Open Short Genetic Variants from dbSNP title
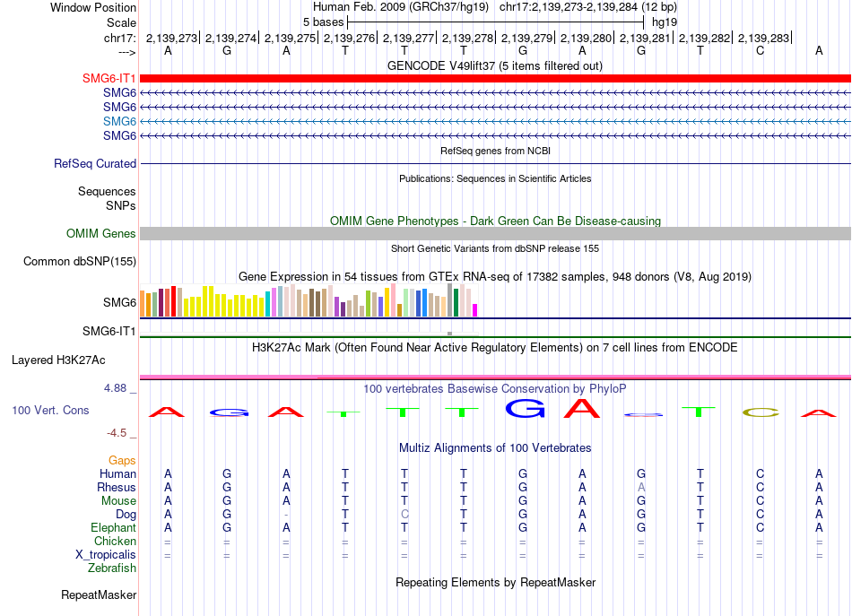 495,248
